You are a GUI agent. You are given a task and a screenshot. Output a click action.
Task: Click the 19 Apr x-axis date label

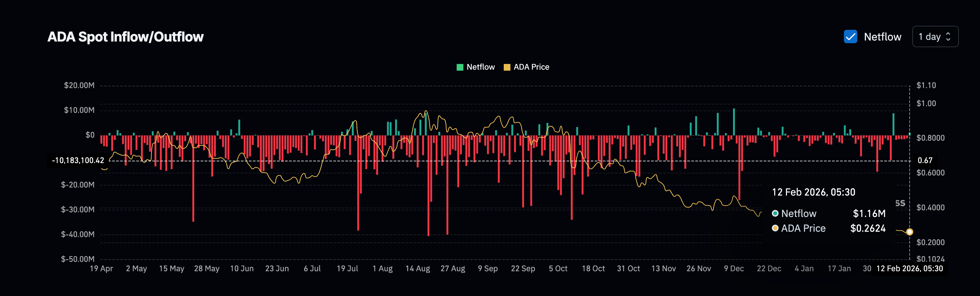[101, 269]
